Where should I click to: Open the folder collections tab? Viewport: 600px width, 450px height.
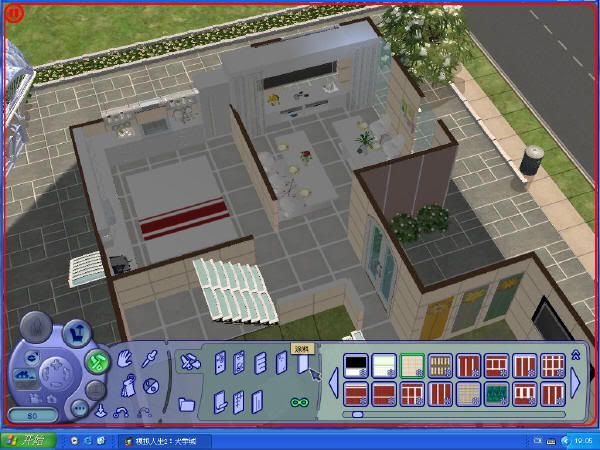187,404
